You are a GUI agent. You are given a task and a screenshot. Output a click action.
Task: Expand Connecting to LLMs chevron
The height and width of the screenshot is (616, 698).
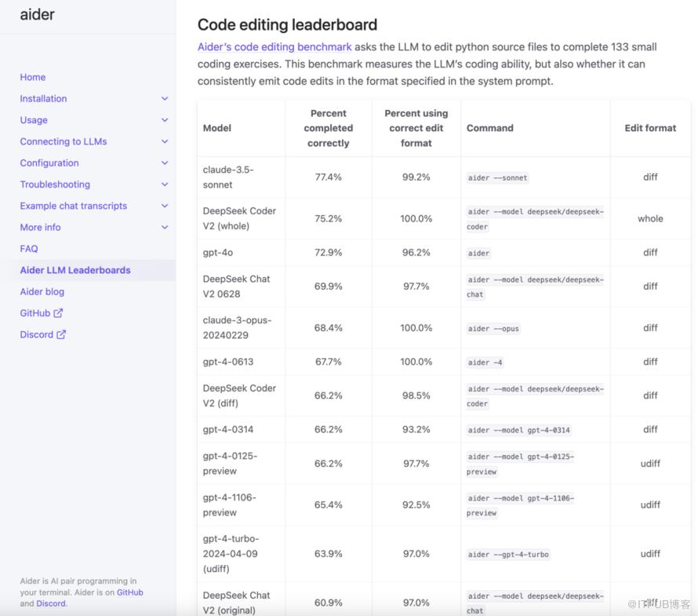click(165, 141)
